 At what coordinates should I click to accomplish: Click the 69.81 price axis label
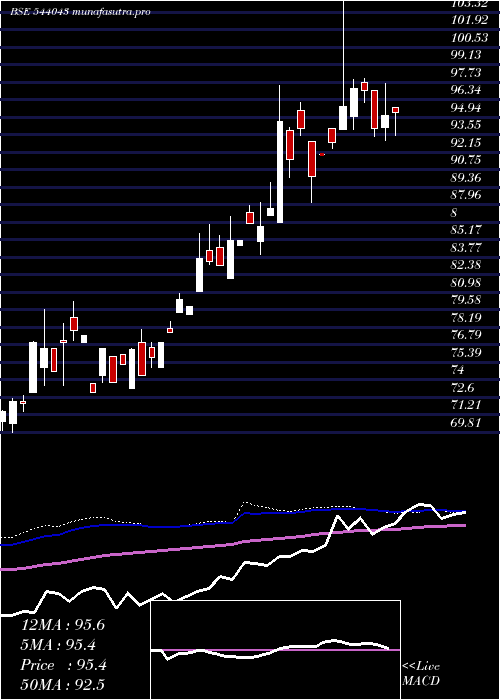click(x=466, y=423)
